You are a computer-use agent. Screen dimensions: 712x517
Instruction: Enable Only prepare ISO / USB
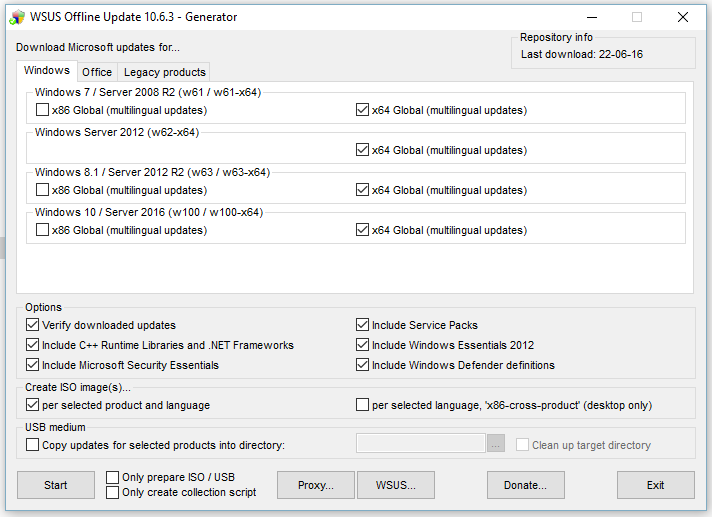(112, 477)
